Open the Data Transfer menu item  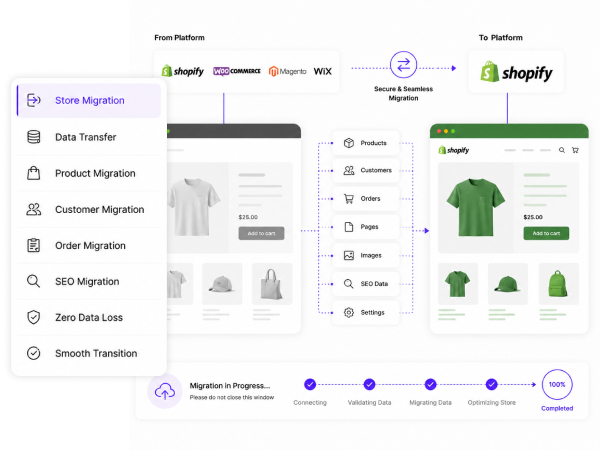(x=89, y=137)
